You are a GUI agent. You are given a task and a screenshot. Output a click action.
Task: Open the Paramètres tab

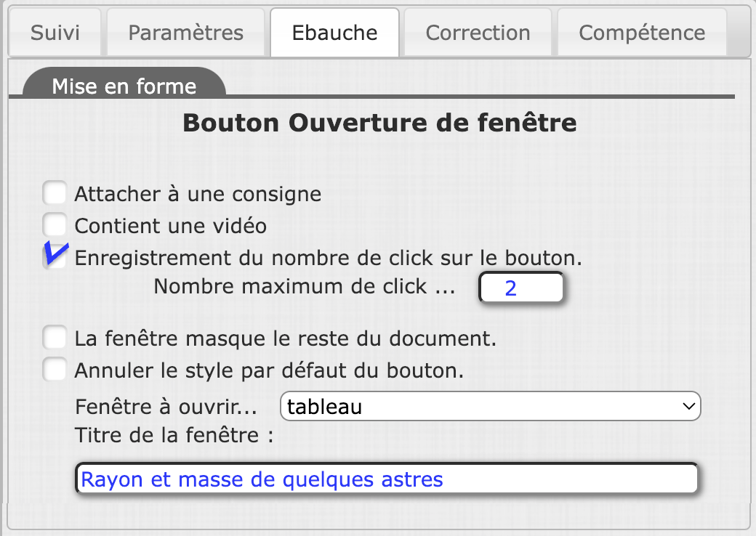pyautogui.click(x=186, y=33)
